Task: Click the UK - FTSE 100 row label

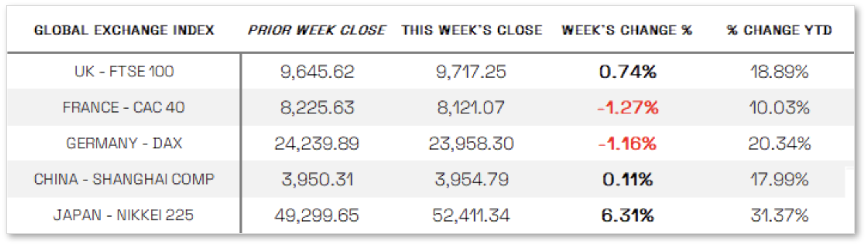Action: 124,72
